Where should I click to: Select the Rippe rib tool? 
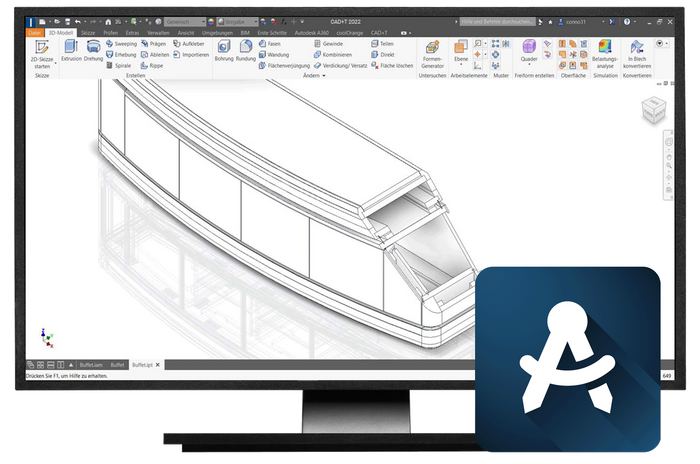pos(152,66)
